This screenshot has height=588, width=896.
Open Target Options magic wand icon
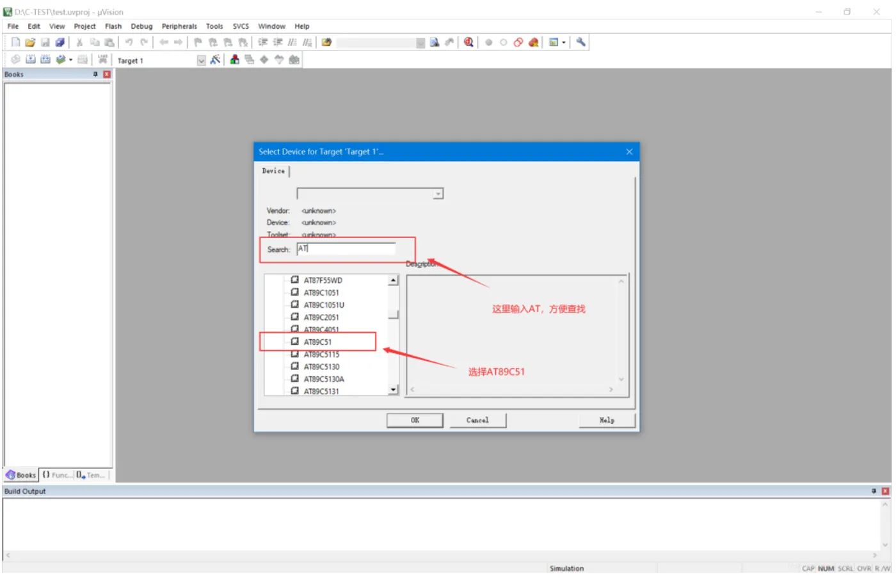(216, 60)
